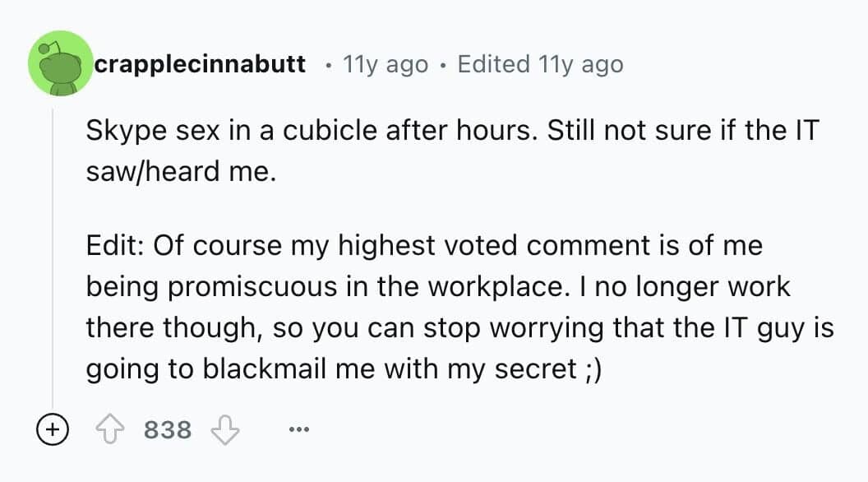Click the 838 vote count

point(168,429)
